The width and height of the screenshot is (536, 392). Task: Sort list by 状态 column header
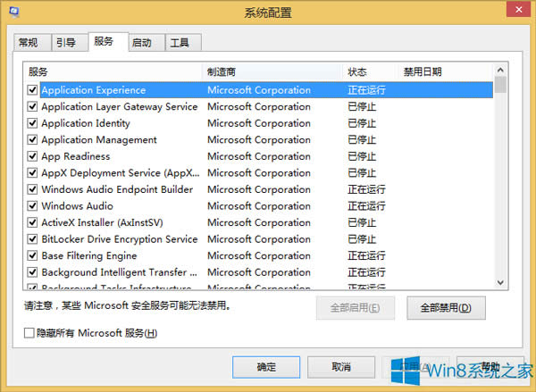coord(368,71)
